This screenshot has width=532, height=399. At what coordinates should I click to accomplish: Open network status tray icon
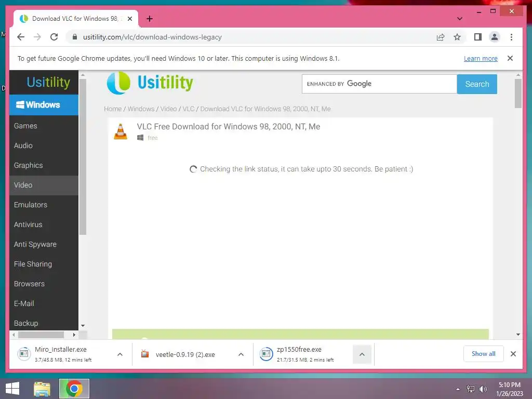(471, 389)
